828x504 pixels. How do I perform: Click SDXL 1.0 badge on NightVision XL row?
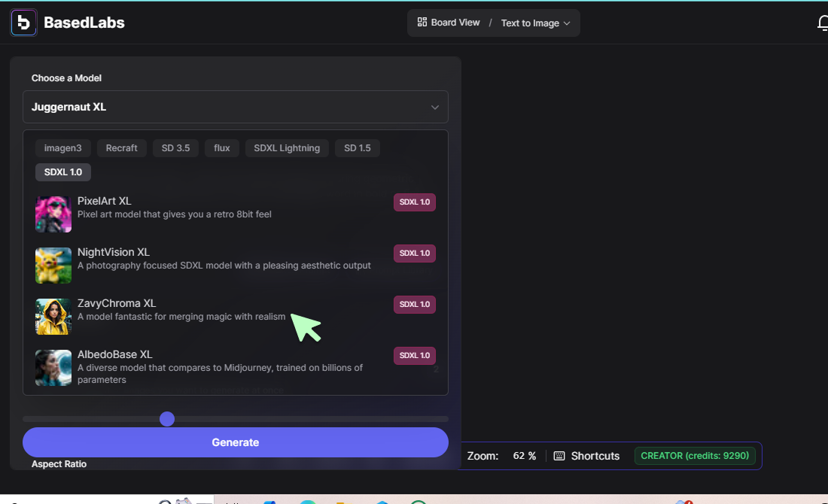(x=415, y=254)
